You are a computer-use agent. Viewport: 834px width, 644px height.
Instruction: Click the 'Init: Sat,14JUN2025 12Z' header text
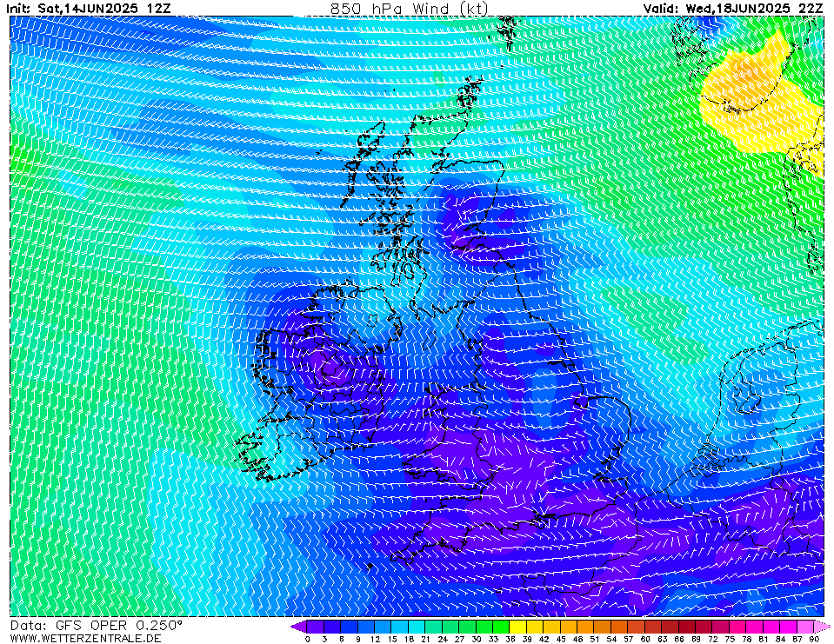(89, 8)
